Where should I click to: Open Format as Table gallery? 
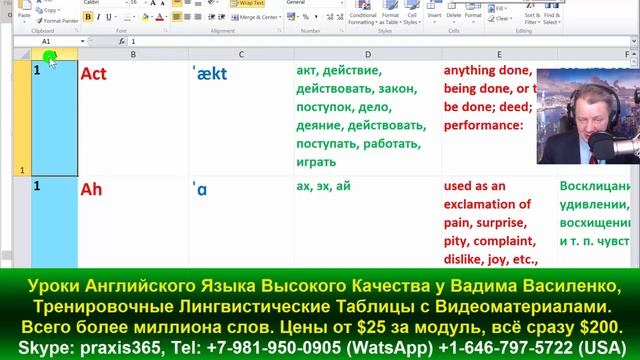(x=390, y=13)
